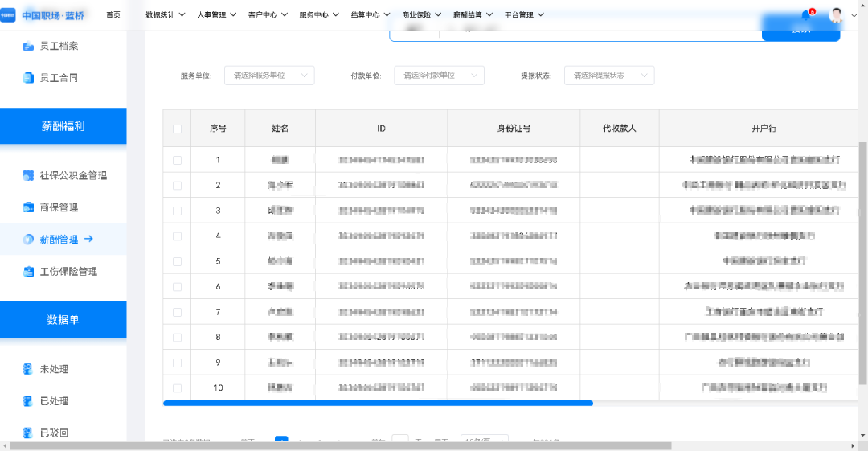Open 社保公积金管理 in the sidebar
Viewport: 868px width, 451px height.
73,175
